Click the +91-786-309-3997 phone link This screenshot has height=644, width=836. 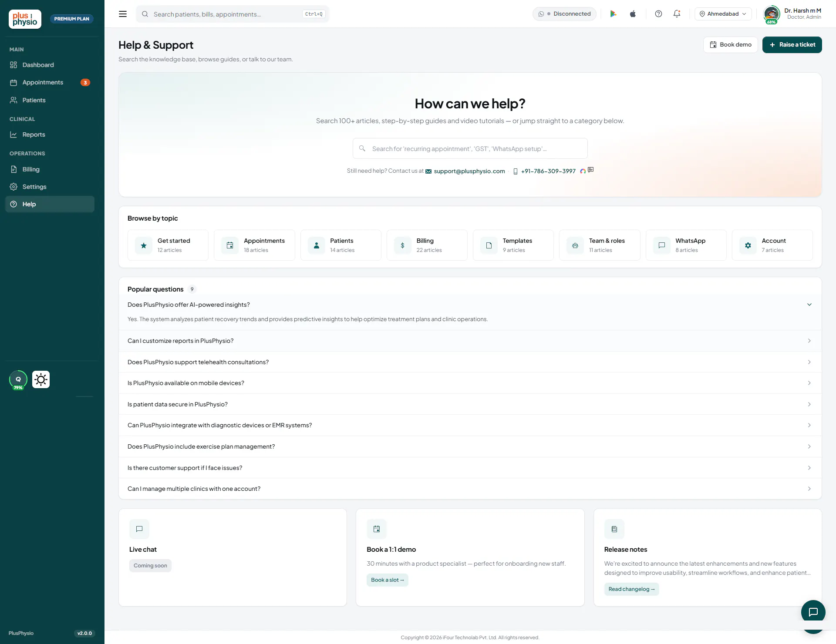[x=548, y=171]
